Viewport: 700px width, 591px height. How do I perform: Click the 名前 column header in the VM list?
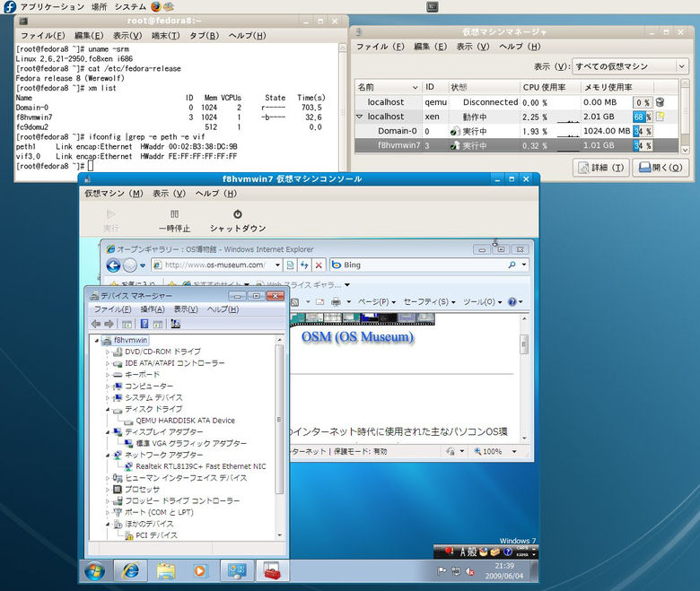point(389,87)
